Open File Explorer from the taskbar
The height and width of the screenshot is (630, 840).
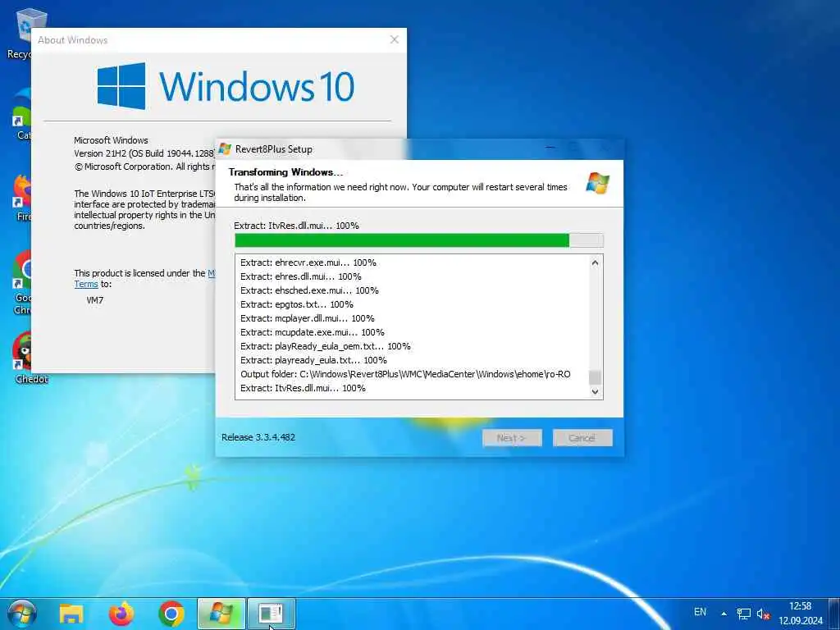click(71, 614)
